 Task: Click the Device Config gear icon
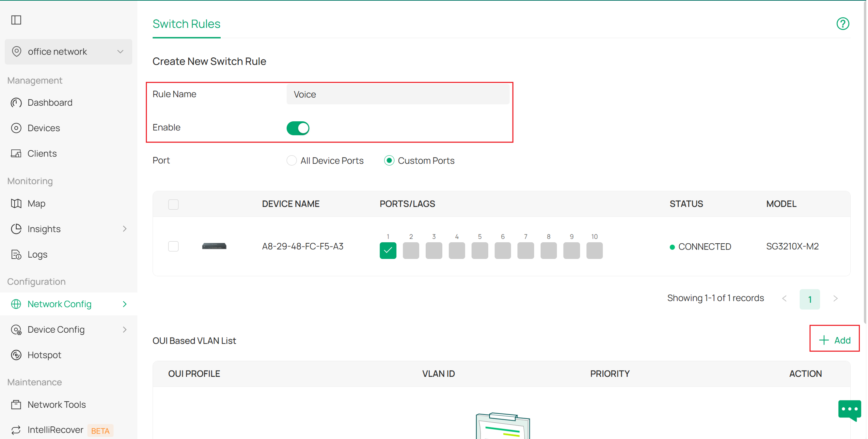click(x=16, y=330)
